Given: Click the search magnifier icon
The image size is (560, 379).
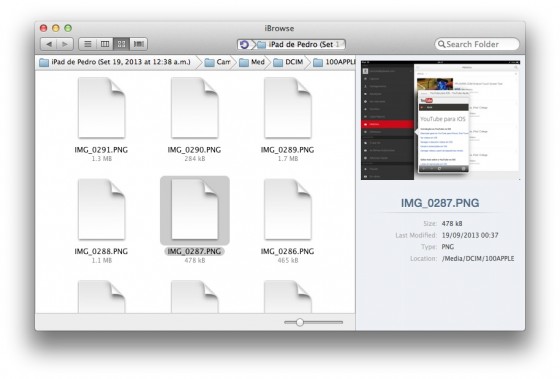Looking at the screenshot, I should [x=441, y=44].
